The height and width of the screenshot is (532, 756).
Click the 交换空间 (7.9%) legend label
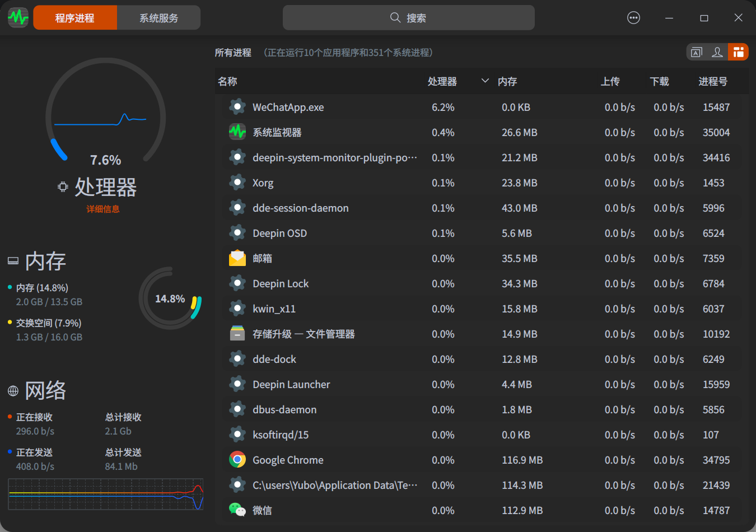click(x=49, y=323)
